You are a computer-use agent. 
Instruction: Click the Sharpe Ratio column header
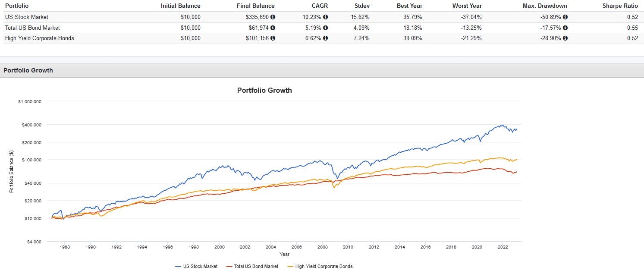pos(620,6)
